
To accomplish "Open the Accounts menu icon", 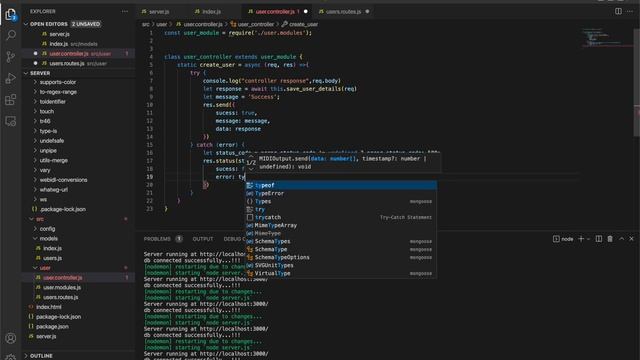I will [11, 338].
